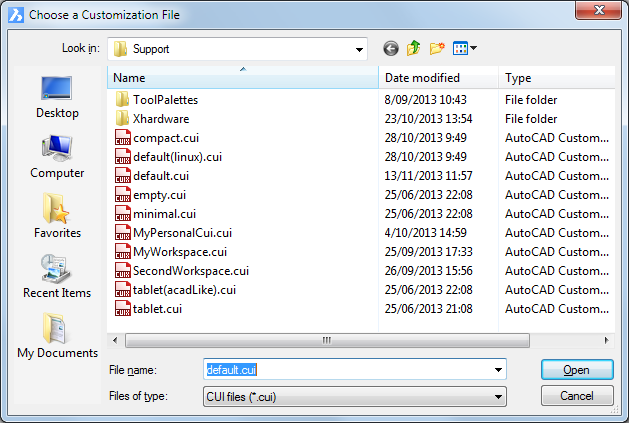Select the date 26/09/2013 15:56
The height and width of the screenshot is (423, 629).
click(428, 271)
